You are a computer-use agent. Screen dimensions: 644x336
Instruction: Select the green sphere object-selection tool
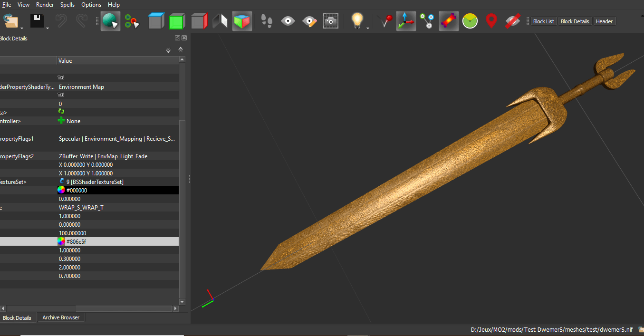(110, 21)
